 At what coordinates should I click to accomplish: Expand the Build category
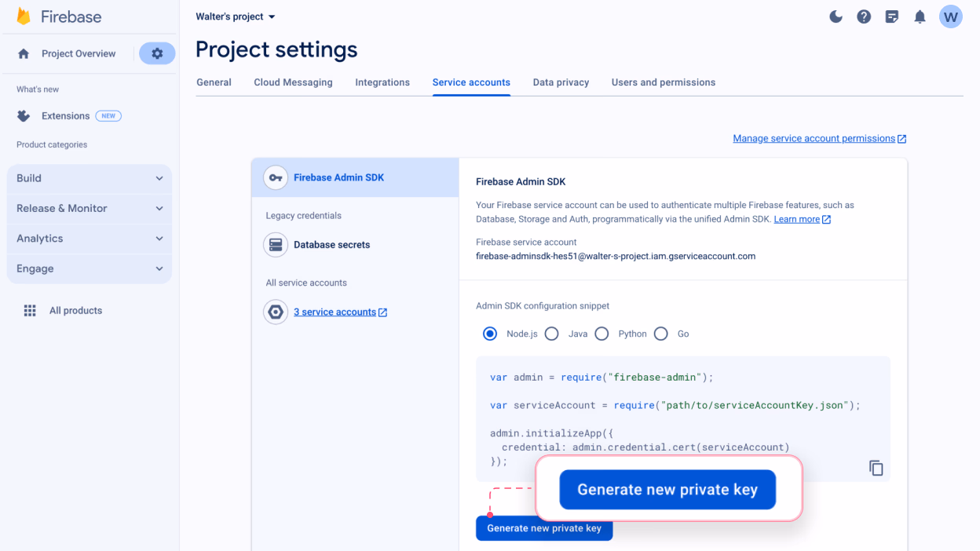click(90, 178)
